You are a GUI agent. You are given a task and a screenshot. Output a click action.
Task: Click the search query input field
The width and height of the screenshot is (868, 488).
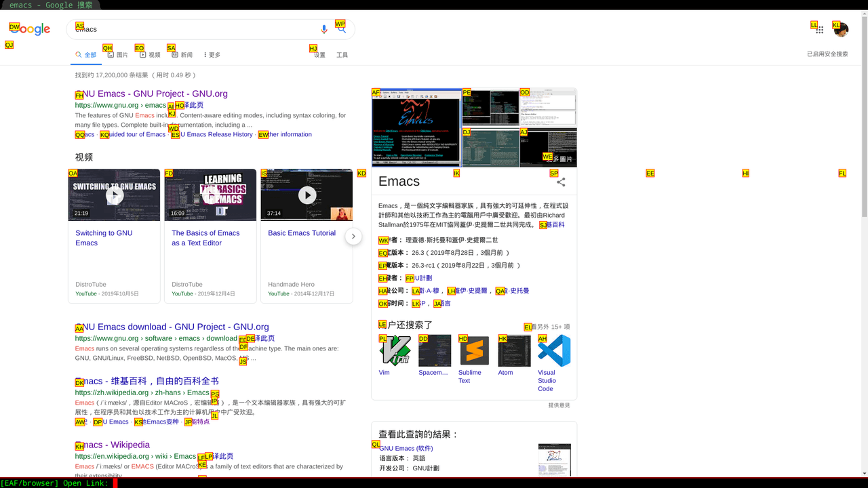coord(193,29)
